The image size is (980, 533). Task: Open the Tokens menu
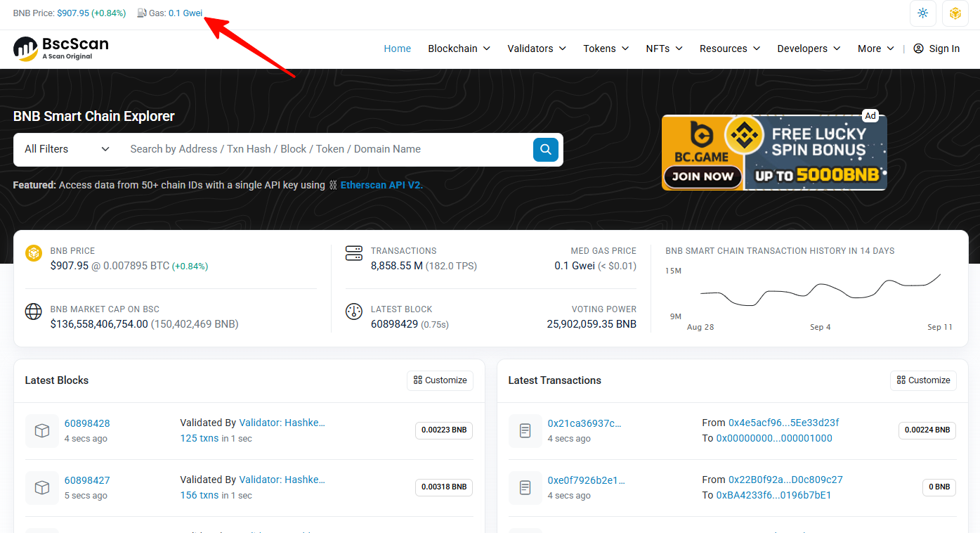click(606, 49)
